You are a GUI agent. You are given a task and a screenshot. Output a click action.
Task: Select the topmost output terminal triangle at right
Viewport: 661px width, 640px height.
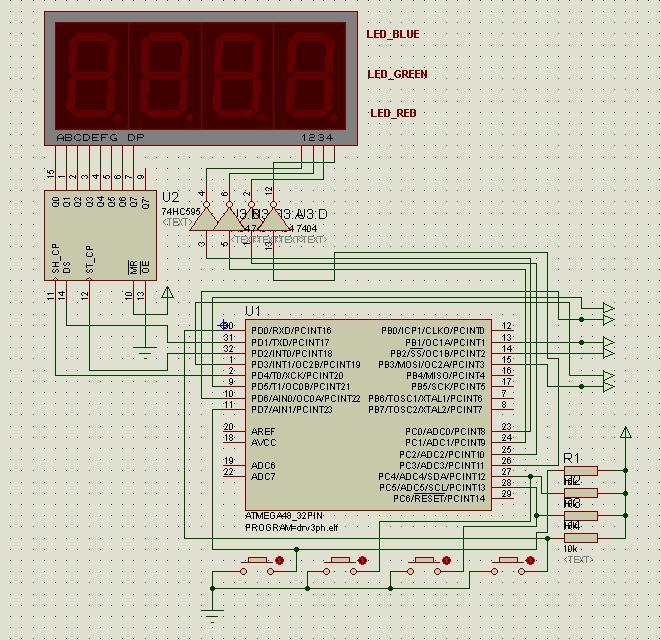click(x=609, y=308)
